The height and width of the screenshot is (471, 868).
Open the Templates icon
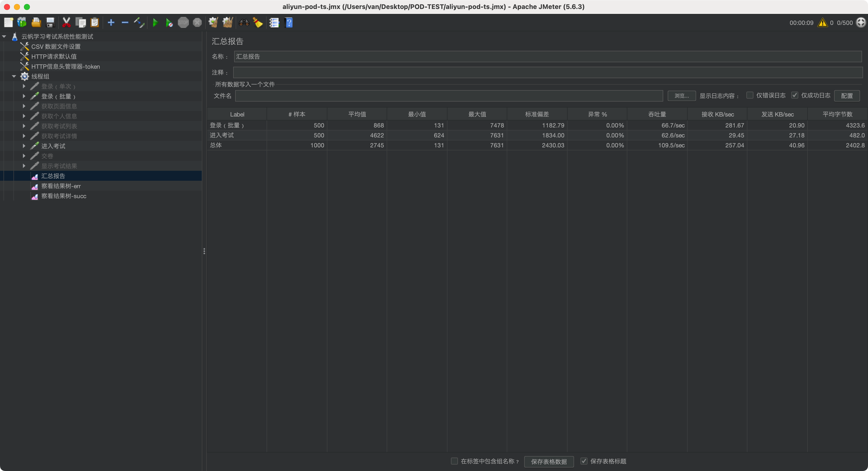[x=22, y=23]
